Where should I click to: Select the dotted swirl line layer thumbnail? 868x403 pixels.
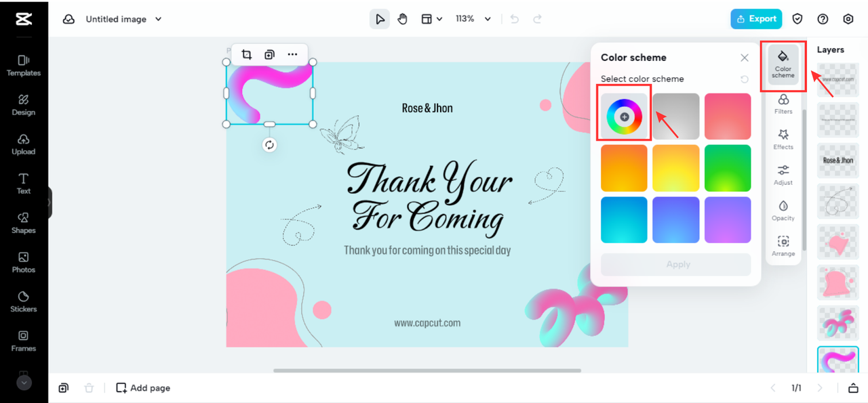[838, 201]
